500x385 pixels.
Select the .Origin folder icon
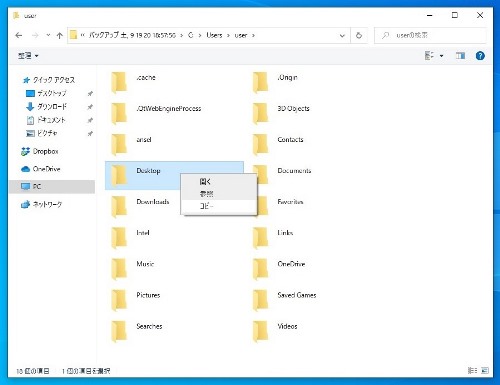(x=260, y=82)
